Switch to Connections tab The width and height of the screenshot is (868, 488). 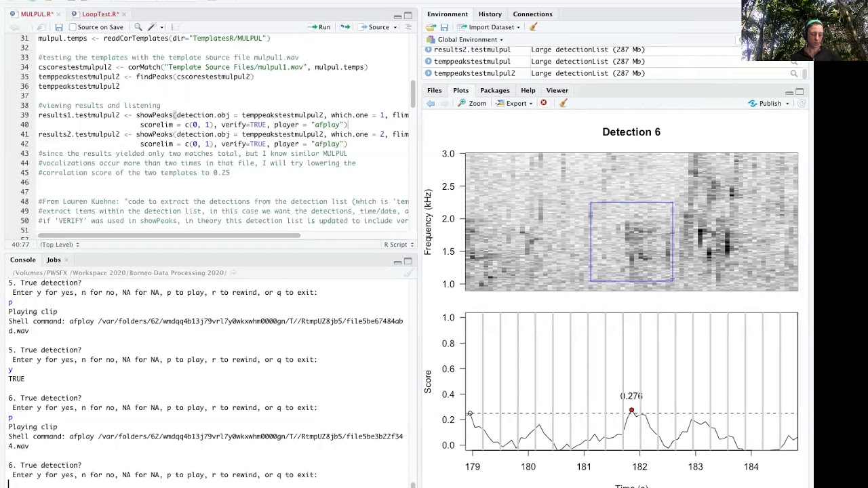click(532, 14)
